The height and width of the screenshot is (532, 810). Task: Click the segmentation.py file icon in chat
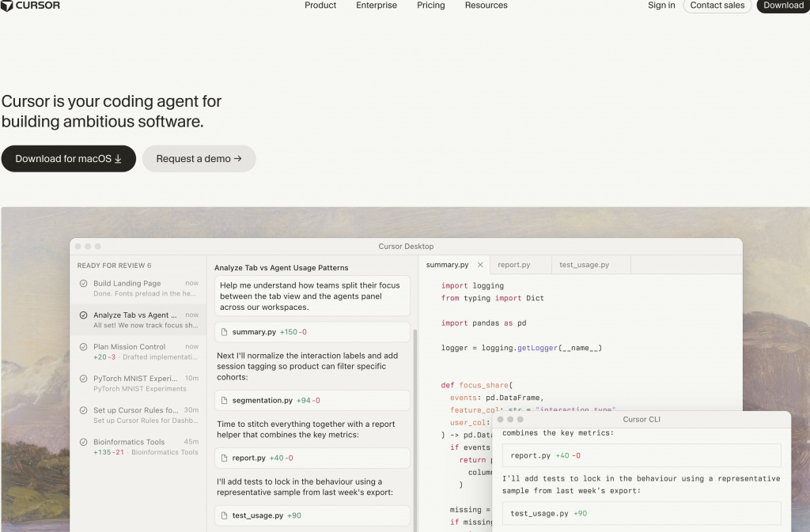click(224, 401)
